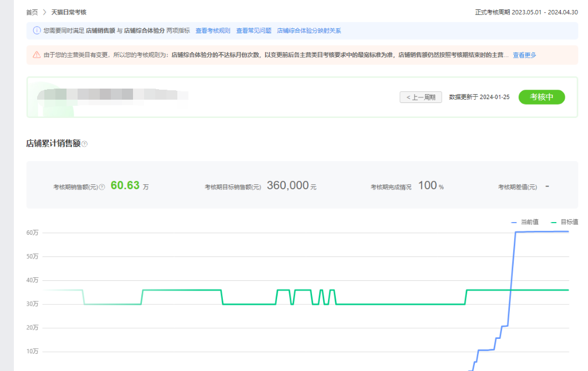Click the green 考核中 status button
The image size is (588, 371).
[x=541, y=97]
